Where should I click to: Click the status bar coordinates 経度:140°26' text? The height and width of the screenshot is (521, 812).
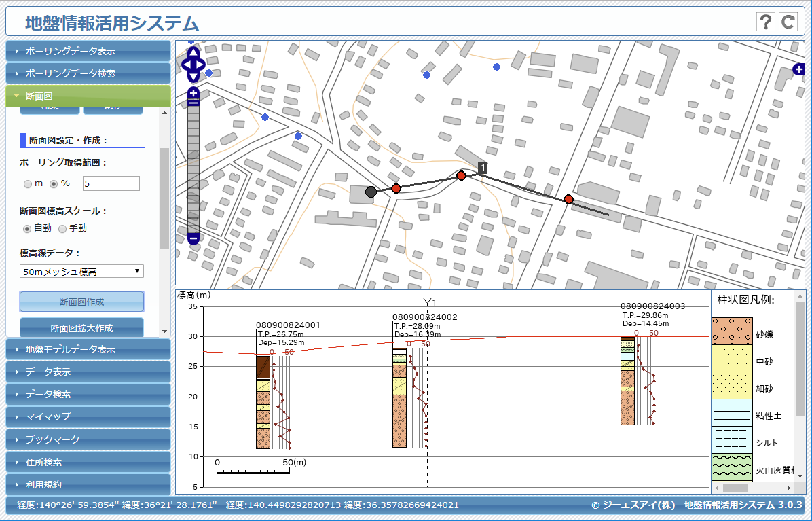click(x=117, y=505)
